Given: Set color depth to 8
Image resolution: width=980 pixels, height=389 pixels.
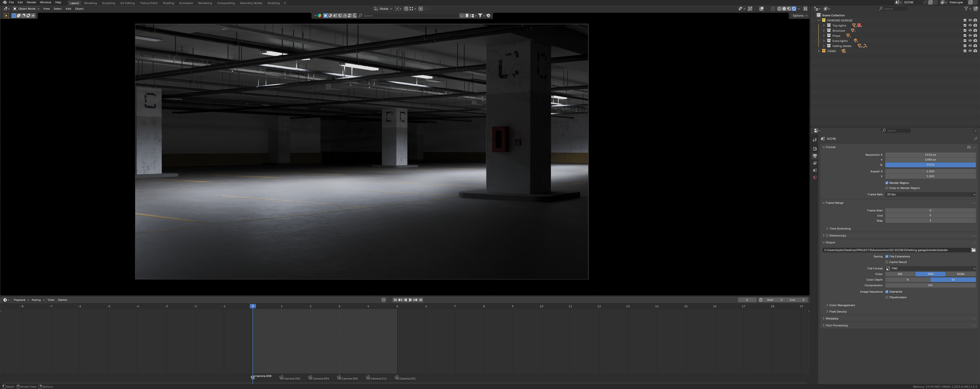Looking at the screenshot, I should [907, 280].
